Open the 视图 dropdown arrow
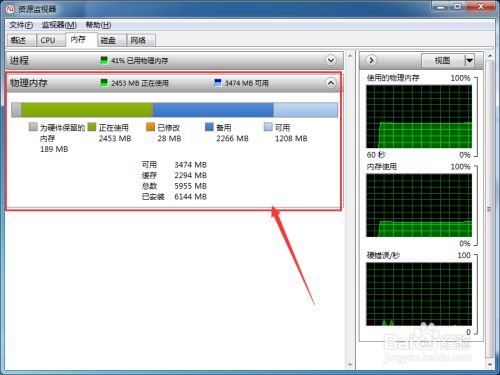 [x=469, y=60]
